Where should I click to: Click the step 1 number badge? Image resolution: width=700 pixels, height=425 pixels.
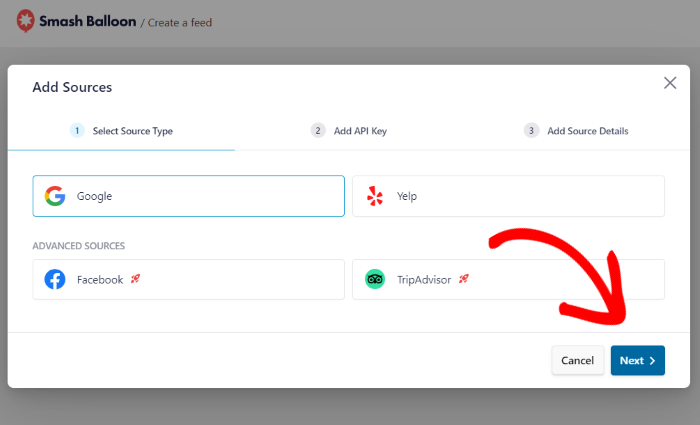pos(77,131)
